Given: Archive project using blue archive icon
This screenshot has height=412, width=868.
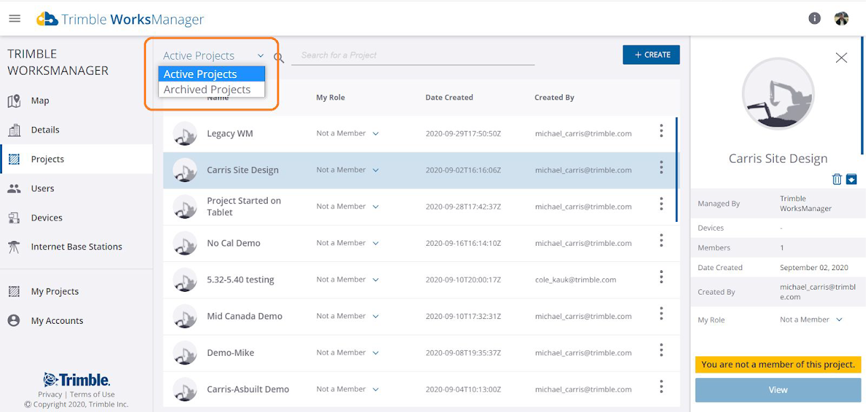Looking at the screenshot, I should point(852,179).
